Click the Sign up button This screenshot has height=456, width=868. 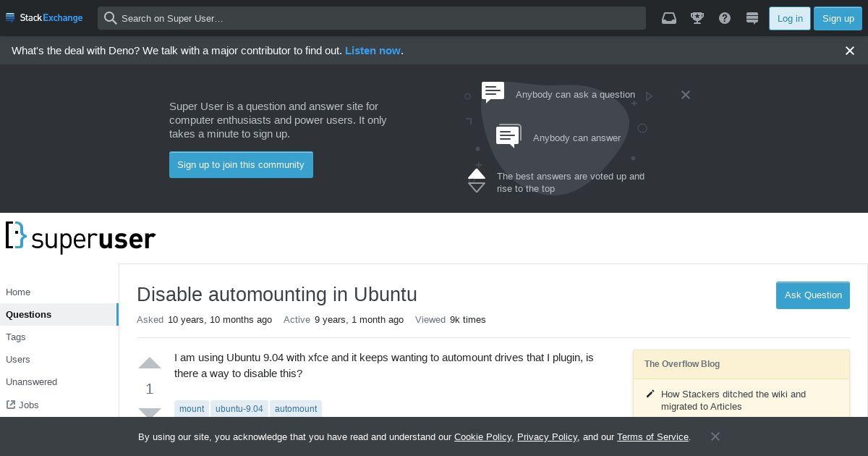pos(838,18)
